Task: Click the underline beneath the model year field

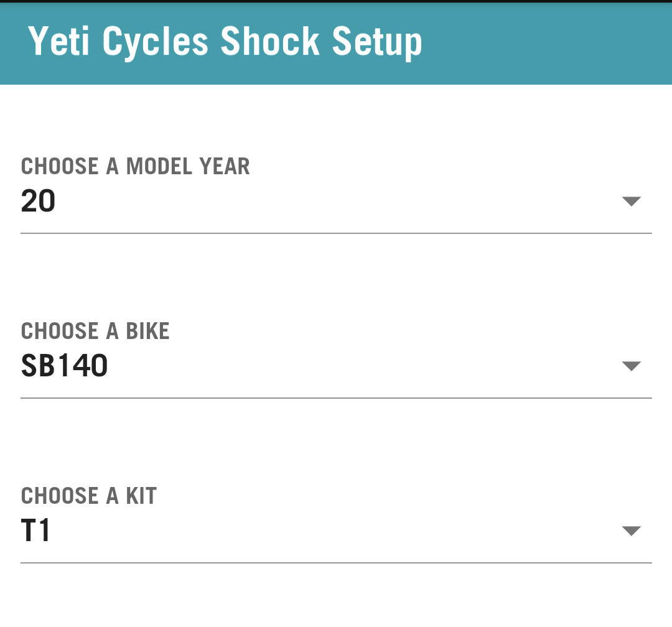Action: (336, 233)
